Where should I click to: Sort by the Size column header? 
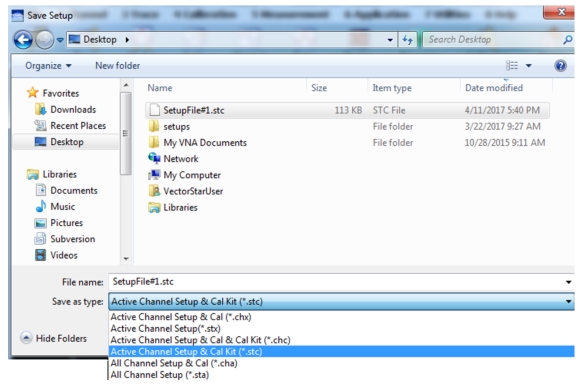click(319, 88)
